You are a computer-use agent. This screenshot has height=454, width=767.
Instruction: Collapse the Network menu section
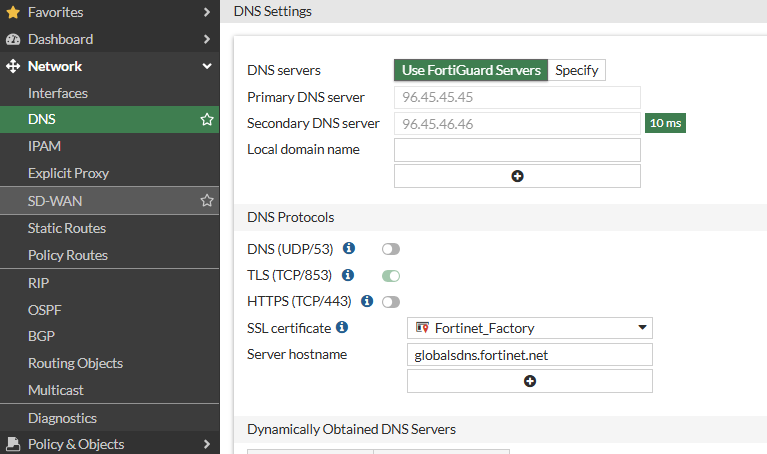click(207, 66)
